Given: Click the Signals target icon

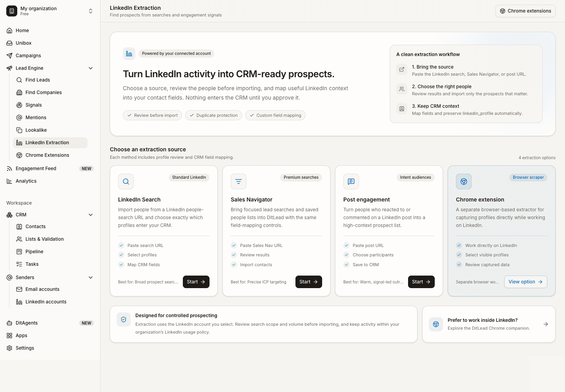Looking at the screenshot, I should click(x=19, y=105).
